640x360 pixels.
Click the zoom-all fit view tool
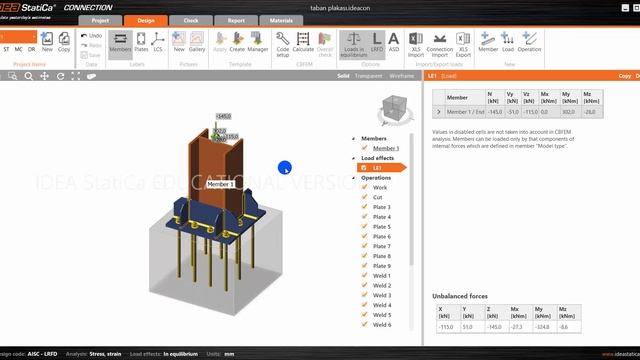click(76, 76)
